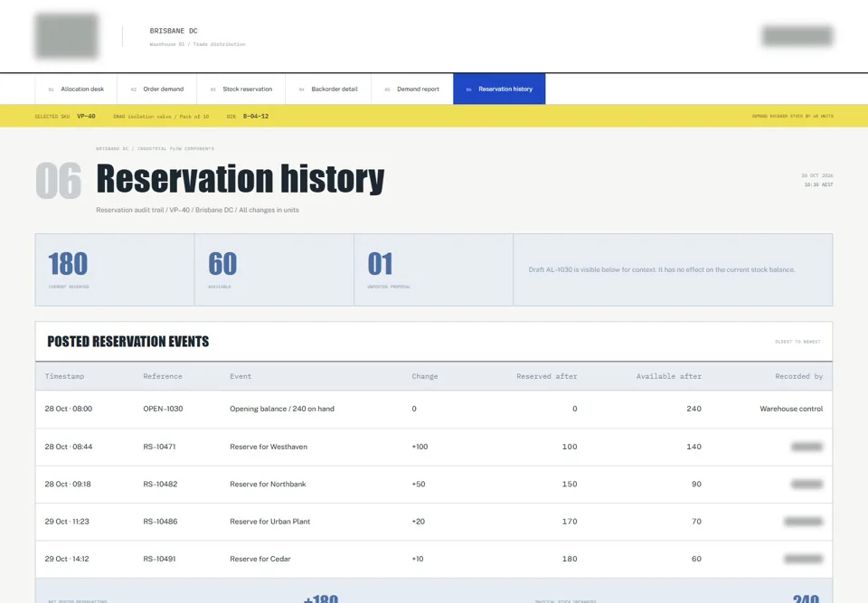This screenshot has height=603, width=868.
Task: Click timestamp 29 Oct · 14:12
Action: 67,559
